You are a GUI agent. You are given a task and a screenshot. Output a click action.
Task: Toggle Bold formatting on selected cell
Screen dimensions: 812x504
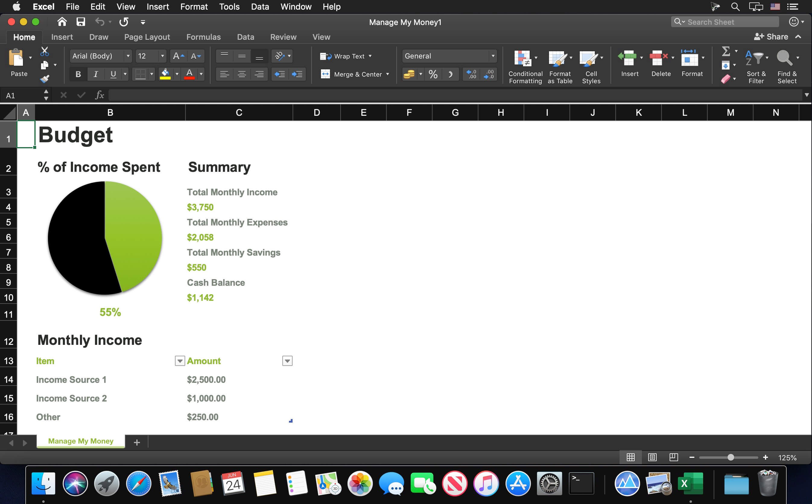point(78,74)
